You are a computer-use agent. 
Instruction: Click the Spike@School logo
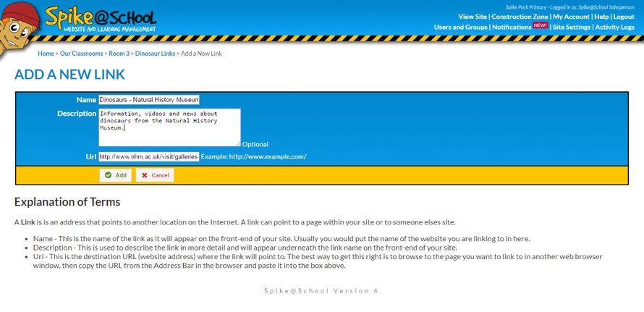coord(101,20)
